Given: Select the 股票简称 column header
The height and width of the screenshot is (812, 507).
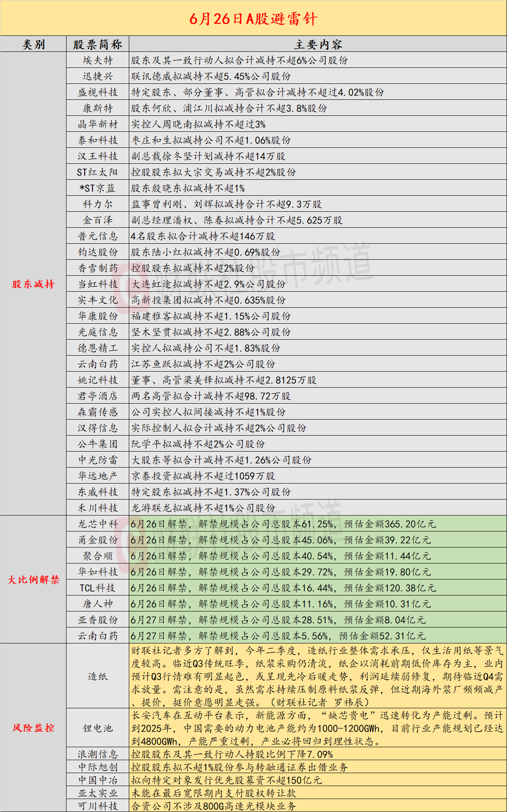Looking at the screenshot, I should [98, 45].
